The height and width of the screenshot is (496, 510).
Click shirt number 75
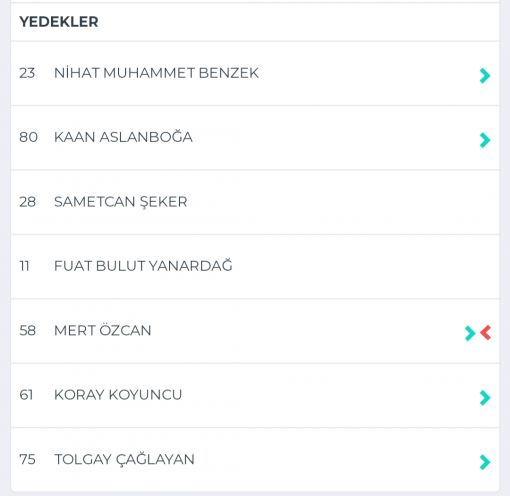point(27,459)
